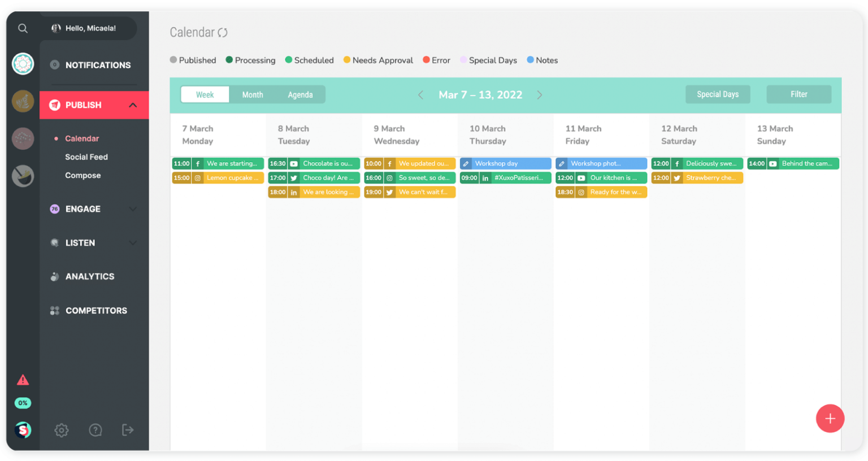Viewport: 868px width, 461px height.
Task: Expand the Engage menu section
Action: (133, 209)
